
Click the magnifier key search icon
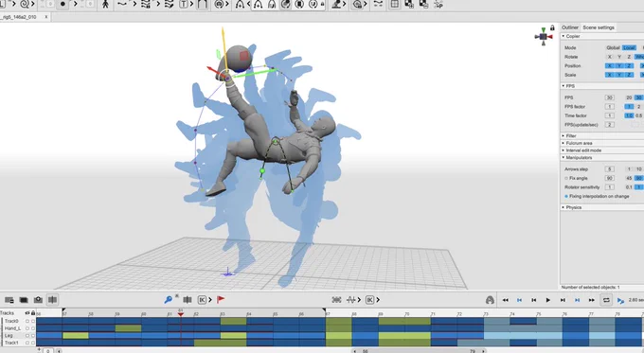[x=168, y=300]
